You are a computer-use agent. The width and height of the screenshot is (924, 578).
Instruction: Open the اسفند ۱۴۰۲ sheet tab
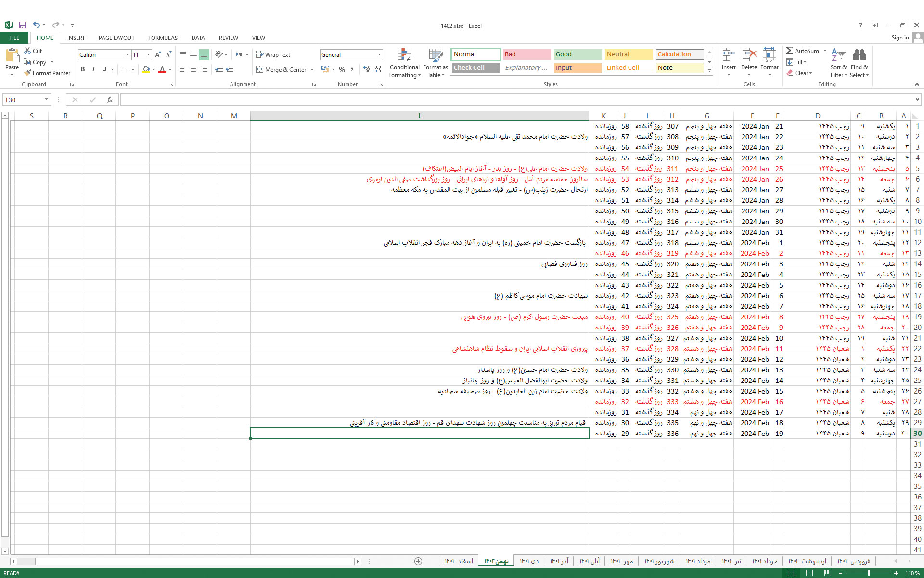click(x=459, y=561)
